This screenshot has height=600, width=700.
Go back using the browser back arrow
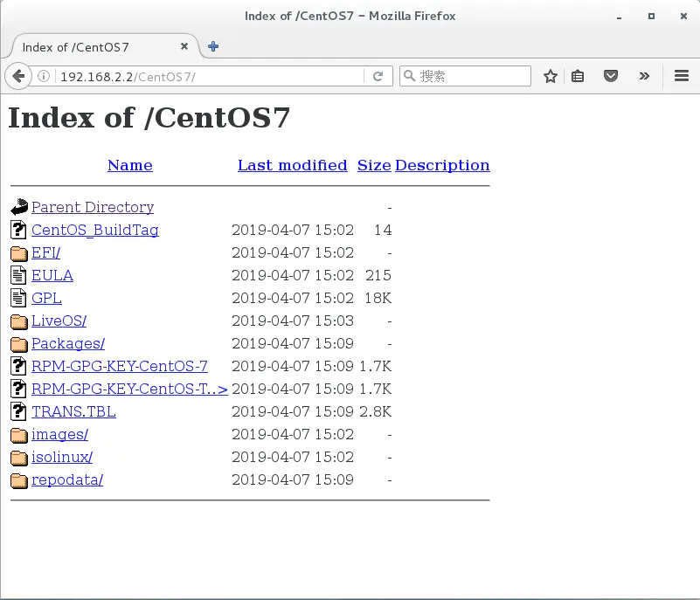(x=18, y=76)
